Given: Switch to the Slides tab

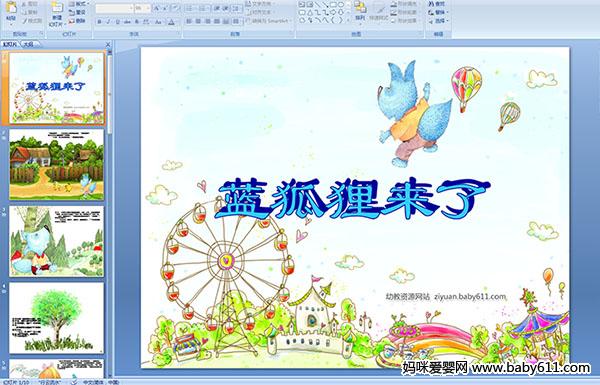Looking at the screenshot, I should (x=10, y=44).
